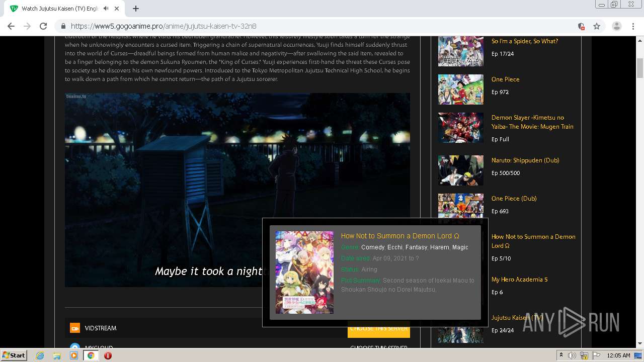Select the Ep Full text under Demon Slayer
Screen dimensions: 644x362
(500, 139)
